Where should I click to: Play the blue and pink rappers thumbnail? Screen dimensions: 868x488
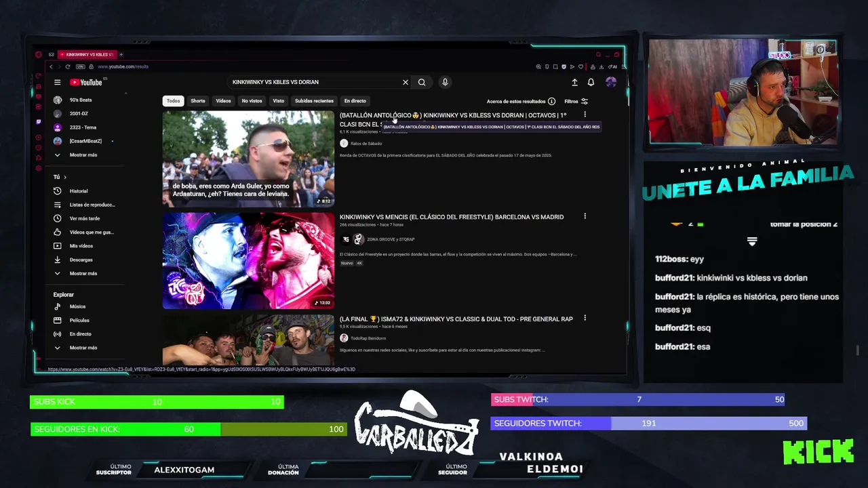pos(248,260)
